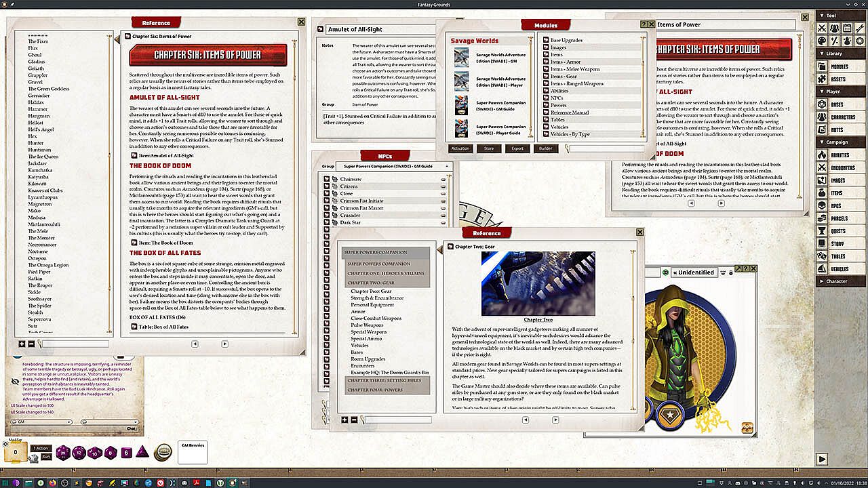The width and height of the screenshot is (868, 488).
Task: Click the purple d20 die
Action: click(62, 452)
